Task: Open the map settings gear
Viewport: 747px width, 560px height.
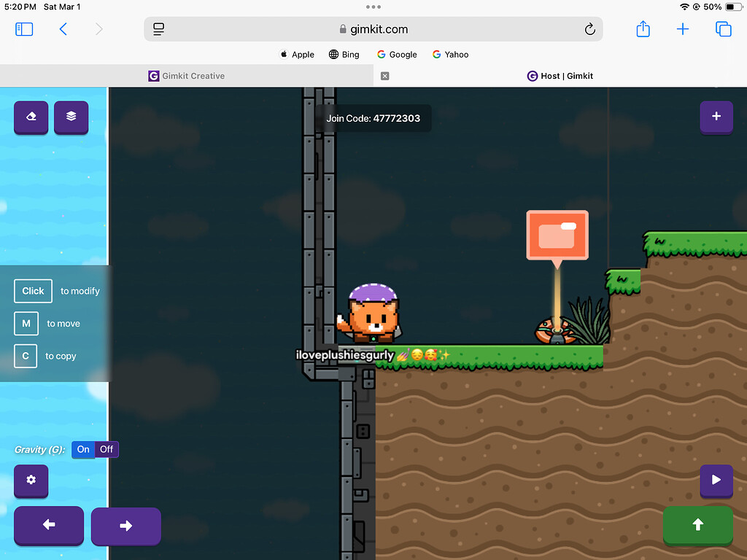Action: 31,481
